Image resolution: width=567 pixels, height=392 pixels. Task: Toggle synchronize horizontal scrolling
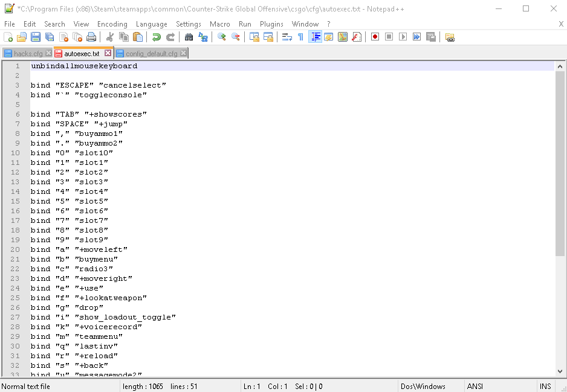[268, 37]
